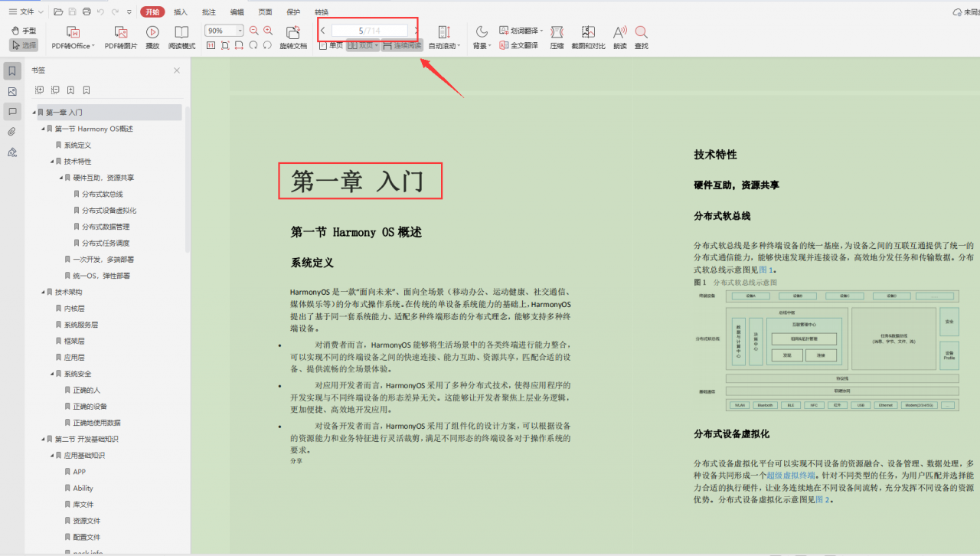
Task: Open thumbnails panel in left sidebar
Action: 12,92
